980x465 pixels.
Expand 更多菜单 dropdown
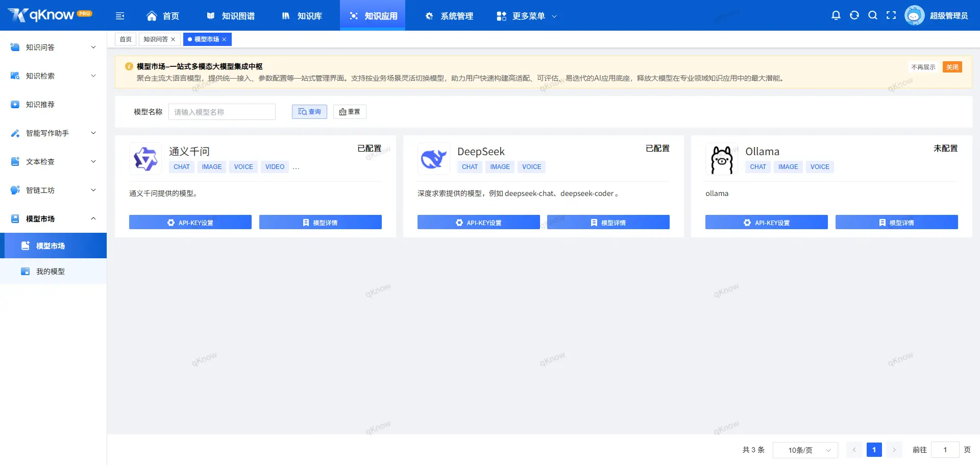(x=526, y=16)
